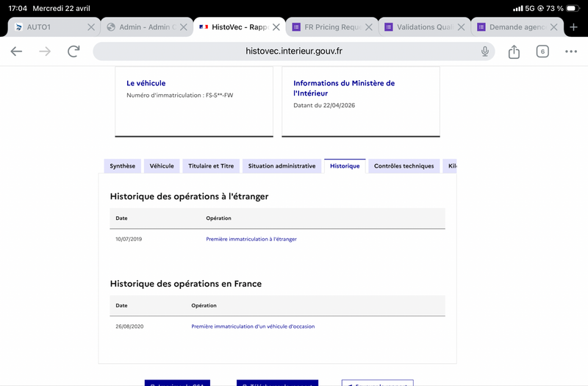Open the browser three-dots menu
Image resolution: width=588 pixels, height=386 pixels.
tap(571, 51)
